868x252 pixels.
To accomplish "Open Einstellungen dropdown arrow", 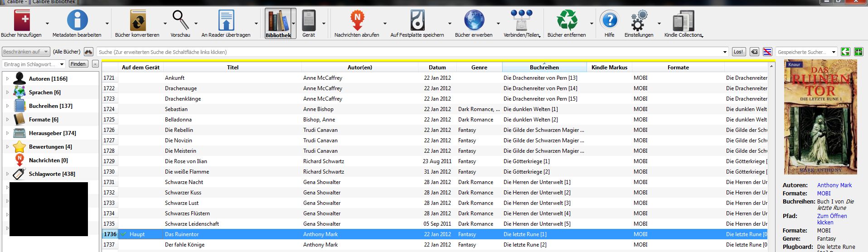I will tap(659, 23).
